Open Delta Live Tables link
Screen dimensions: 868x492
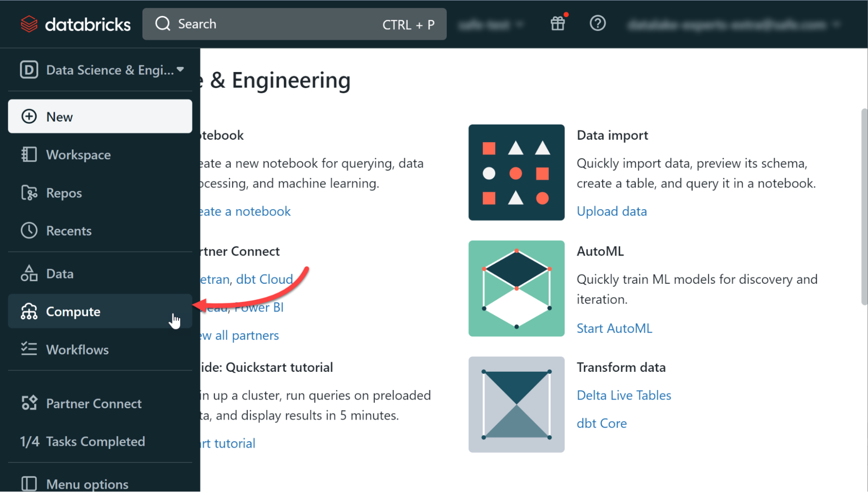coord(624,395)
